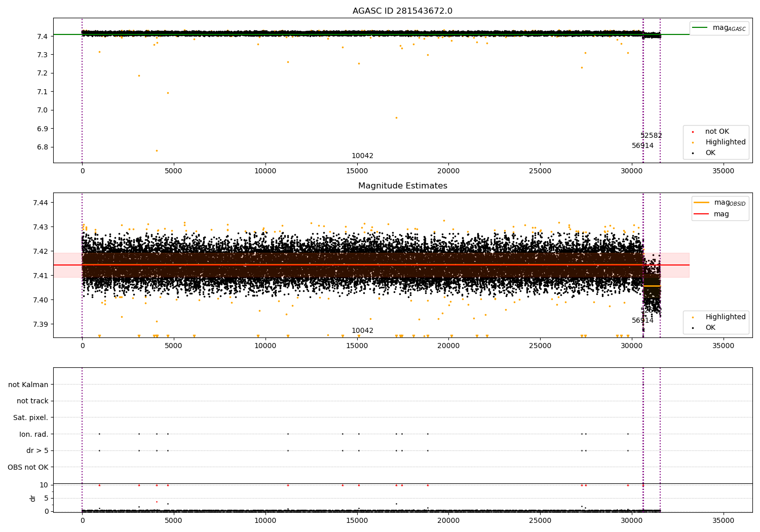The height and width of the screenshot is (532, 760).
Task: Click the '56914' annotation in Magnitude Estimates plot
Action: (642, 321)
